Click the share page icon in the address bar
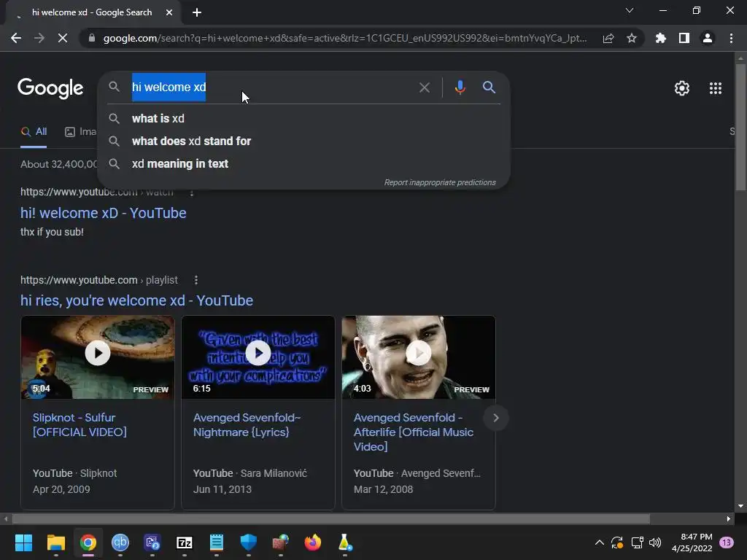 point(608,38)
